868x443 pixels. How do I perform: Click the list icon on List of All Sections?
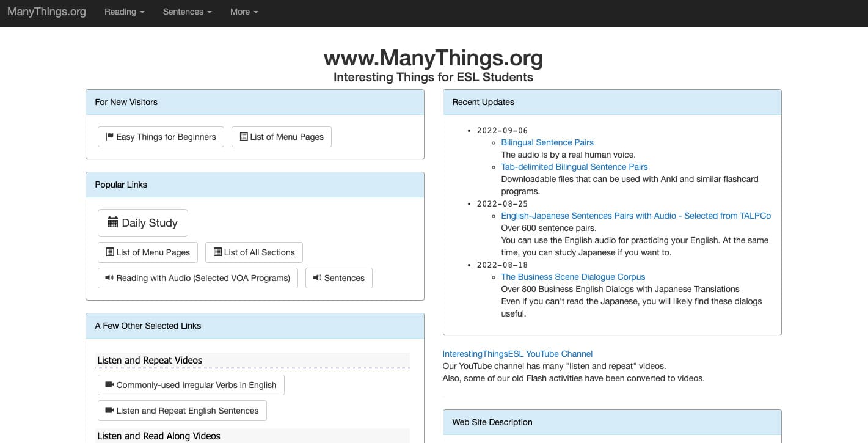[x=217, y=252]
